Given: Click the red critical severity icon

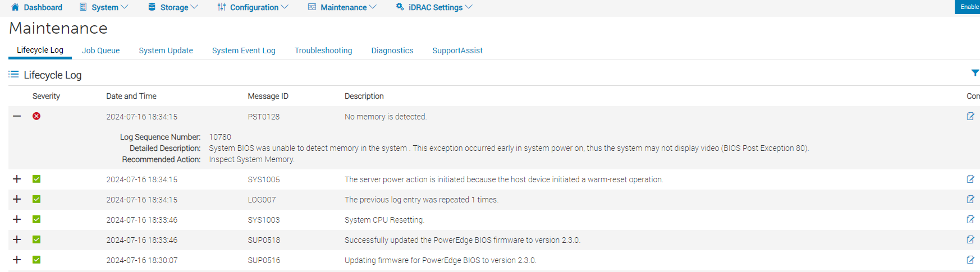Looking at the screenshot, I should coord(36,116).
